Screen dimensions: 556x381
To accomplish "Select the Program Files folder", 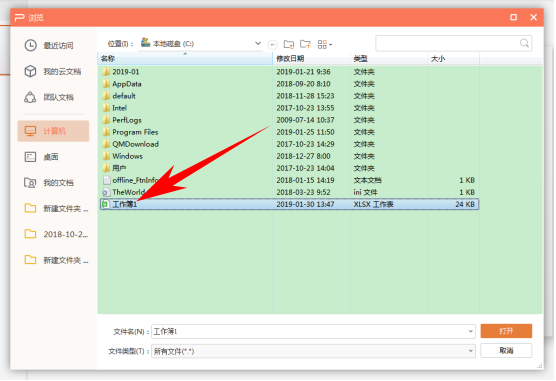I will pyautogui.click(x=130, y=132).
